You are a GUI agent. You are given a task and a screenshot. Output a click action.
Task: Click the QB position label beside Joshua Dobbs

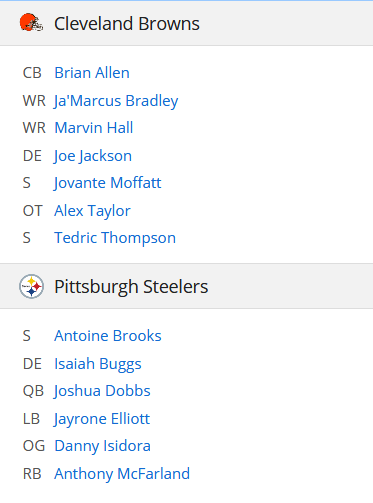click(33, 391)
